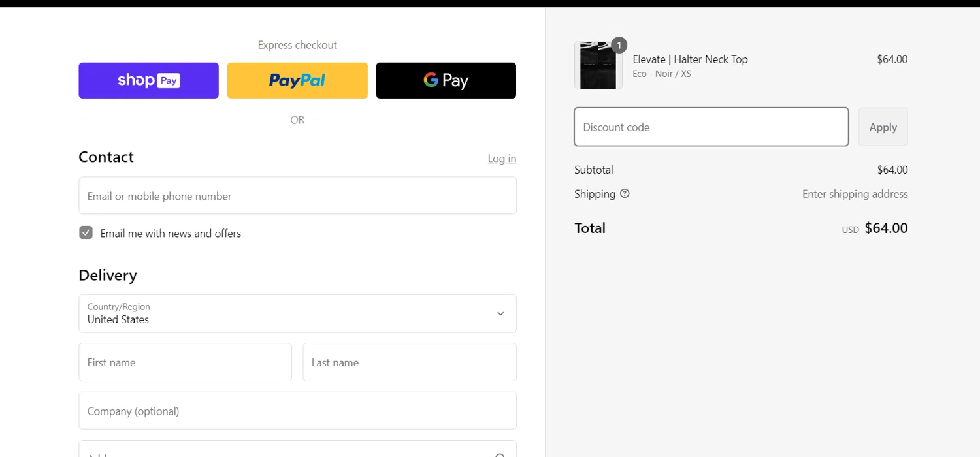980x457 pixels.
Task: Click the First name field
Action: pos(185,362)
